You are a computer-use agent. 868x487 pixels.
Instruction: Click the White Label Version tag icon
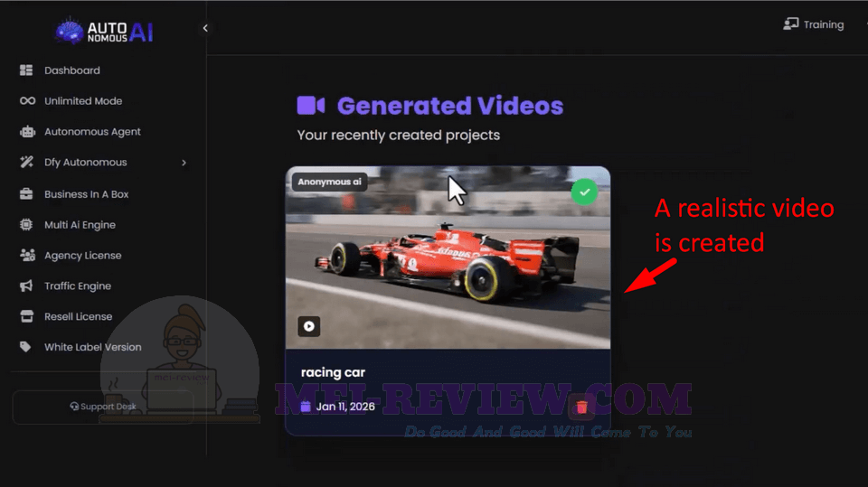point(25,347)
